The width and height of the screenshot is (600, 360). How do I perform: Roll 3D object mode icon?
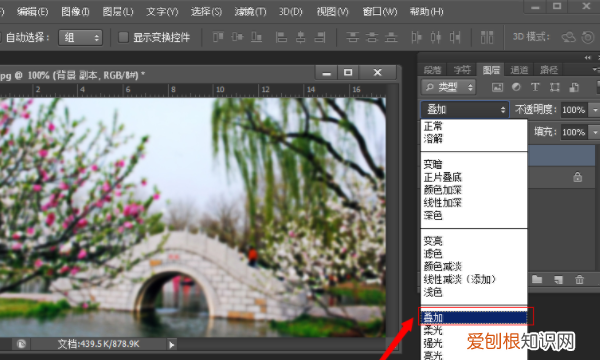tap(587, 37)
